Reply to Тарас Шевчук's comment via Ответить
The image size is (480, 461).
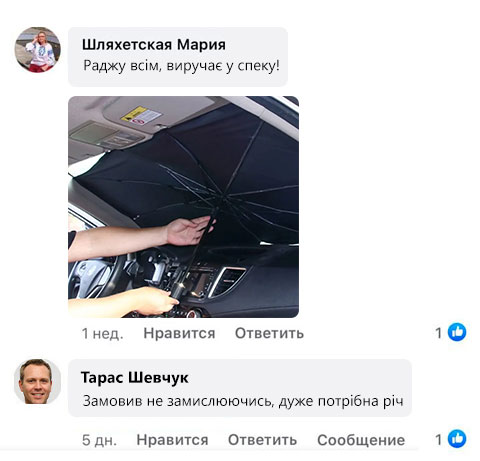pyautogui.click(x=262, y=440)
